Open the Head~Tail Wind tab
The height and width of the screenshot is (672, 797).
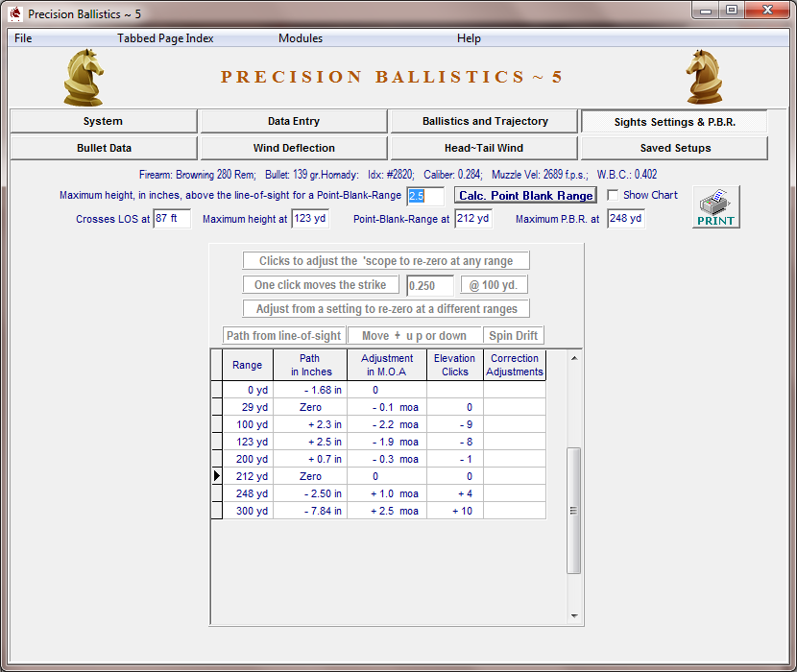[484, 148]
